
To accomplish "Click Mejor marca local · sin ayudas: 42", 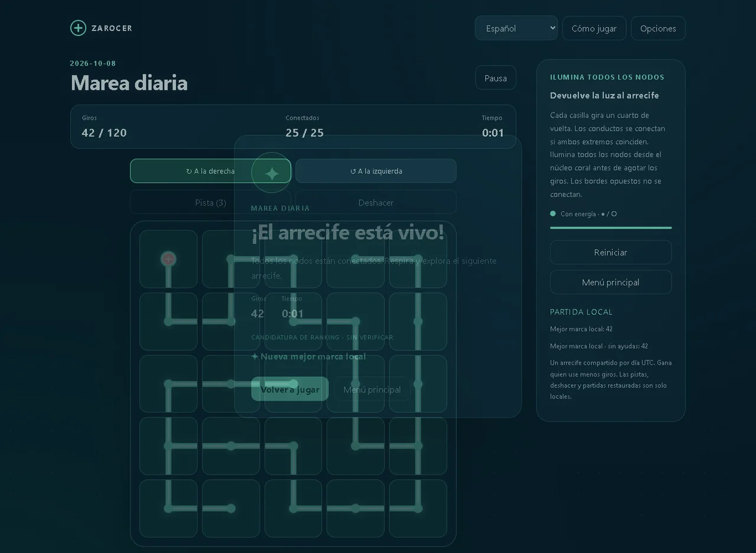I will 599,346.
